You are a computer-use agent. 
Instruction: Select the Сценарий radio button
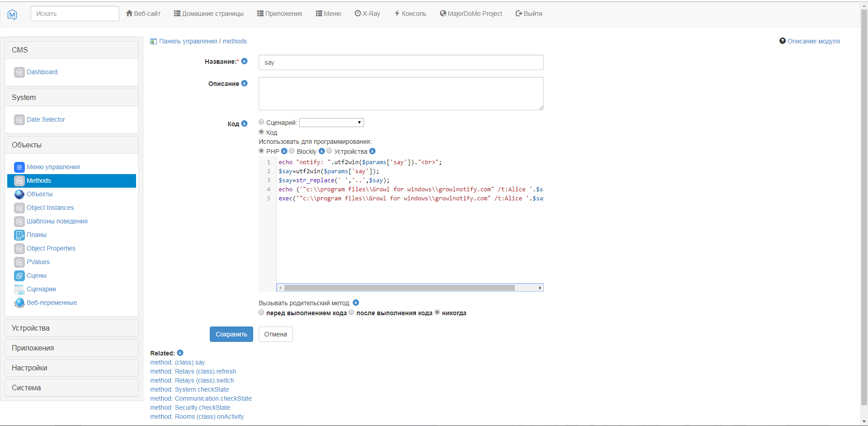pos(261,122)
